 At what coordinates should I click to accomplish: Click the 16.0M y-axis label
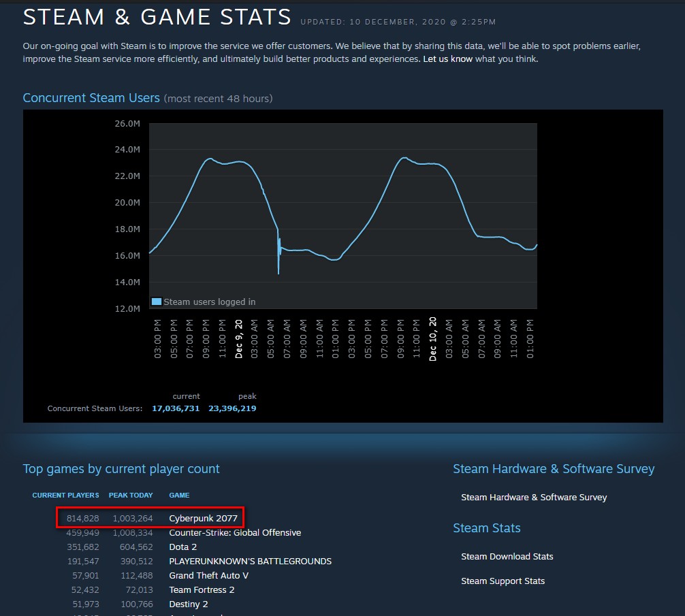(127, 255)
